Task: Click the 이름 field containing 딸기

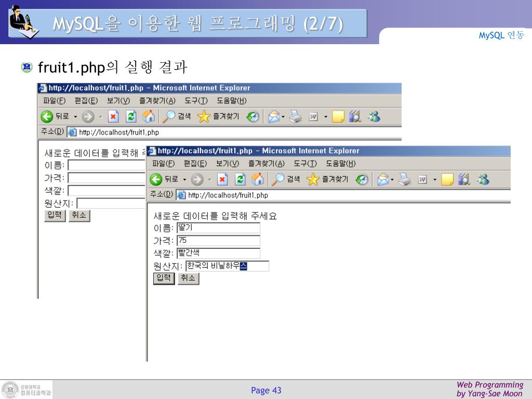Action: tap(219, 228)
